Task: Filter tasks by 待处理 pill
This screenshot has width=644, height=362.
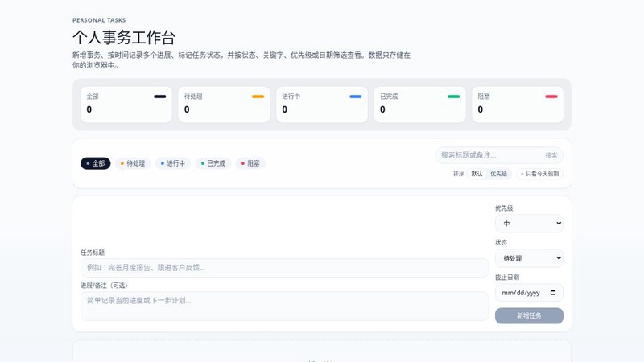Action: (x=133, y=163)
